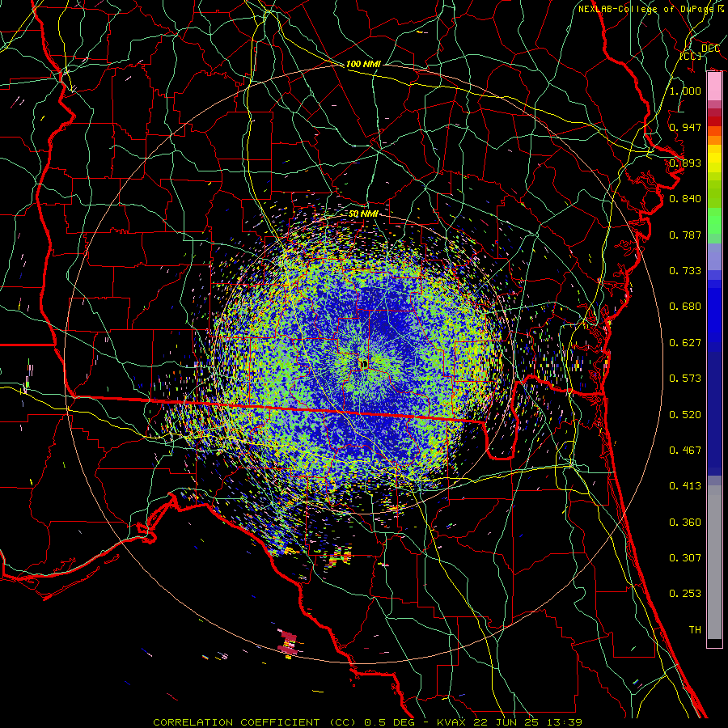Image resolution: width=728 pixels, height=728 pixels.
Task: Click the 0.413 scale value
Action: coord(685,486)
